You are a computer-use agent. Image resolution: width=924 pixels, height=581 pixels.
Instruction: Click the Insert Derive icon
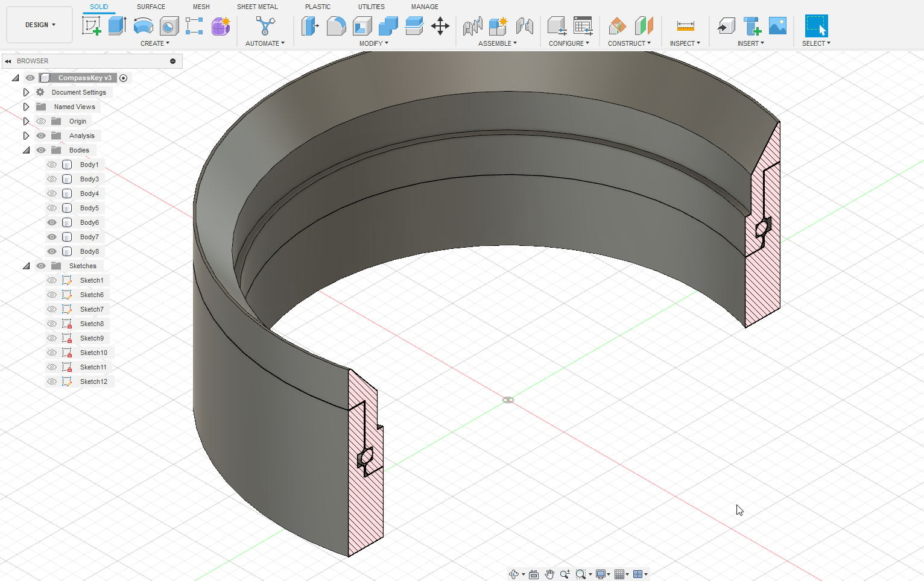click(x=726, y=26)
